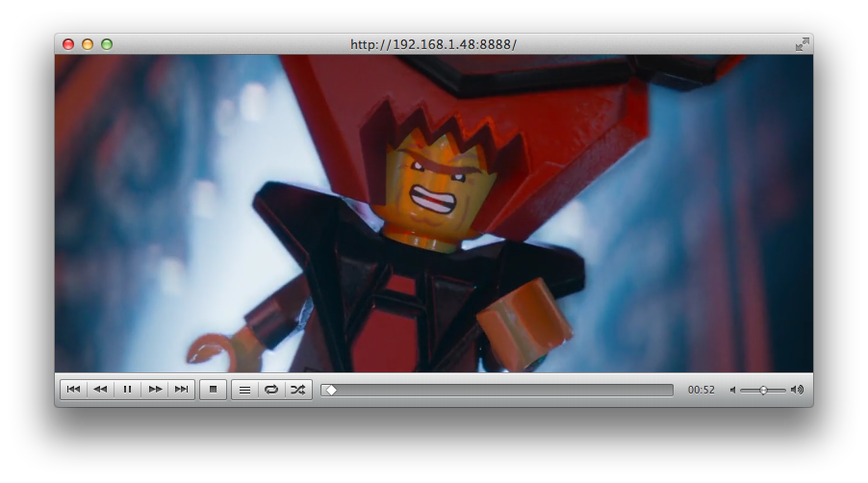The height and width of the screenshot is (483, 868).
Task: Mute audio with the small speaker icon
Action: coord(732,390)
